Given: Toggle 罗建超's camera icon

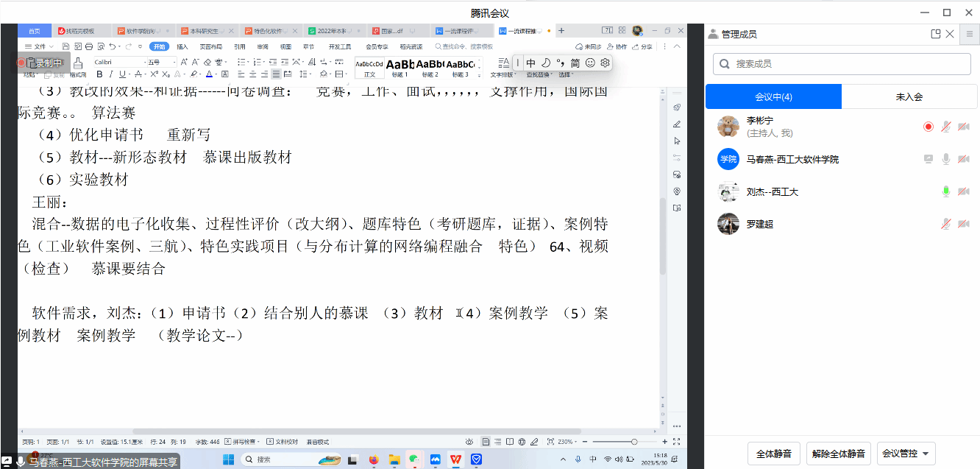Looking at the screenshot, I should pos(963,224).
